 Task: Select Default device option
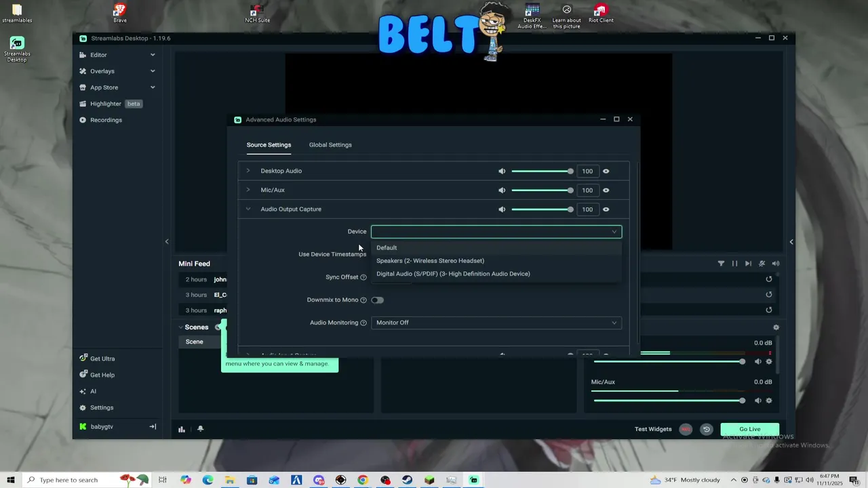pyautogui.click(x=496, y=247)
